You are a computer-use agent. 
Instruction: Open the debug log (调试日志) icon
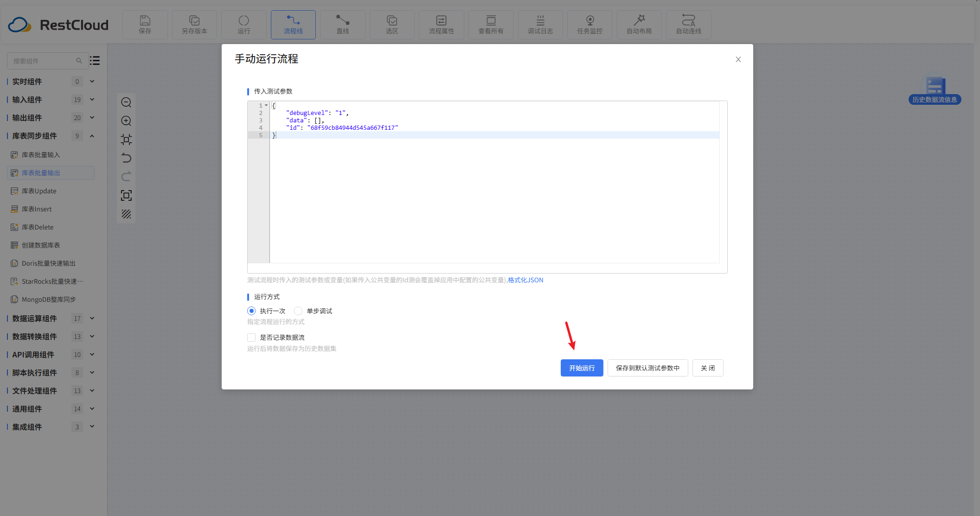pyautogui.click(x=540, y=25)
